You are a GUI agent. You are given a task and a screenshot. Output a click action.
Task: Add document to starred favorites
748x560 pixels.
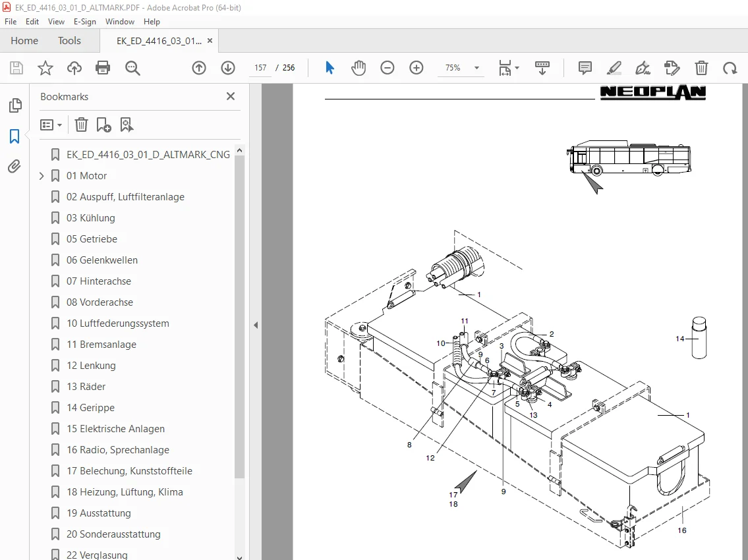tap(45, 68)
